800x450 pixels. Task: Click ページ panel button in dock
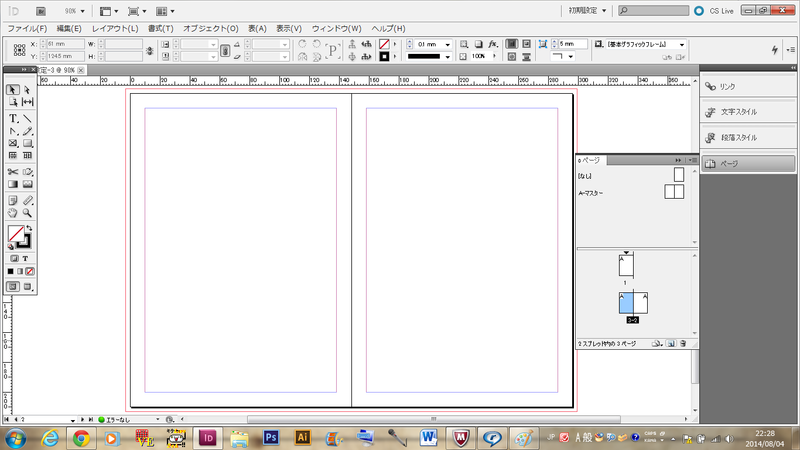pos(748,164)
